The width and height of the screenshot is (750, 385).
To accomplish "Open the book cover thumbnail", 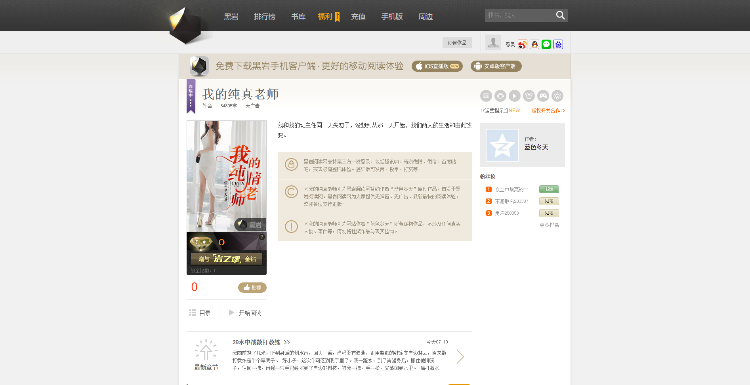I will [x=227, y=176].
